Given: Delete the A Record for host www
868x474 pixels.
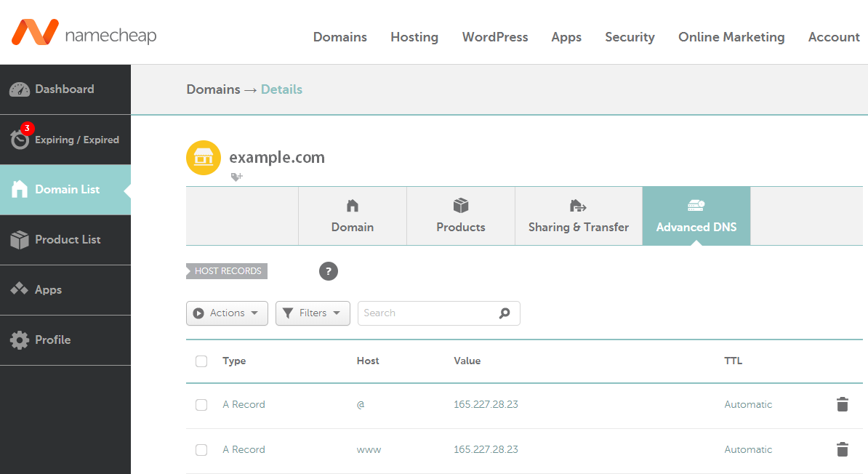Looking at the screenshot, I should click(842, 449).
